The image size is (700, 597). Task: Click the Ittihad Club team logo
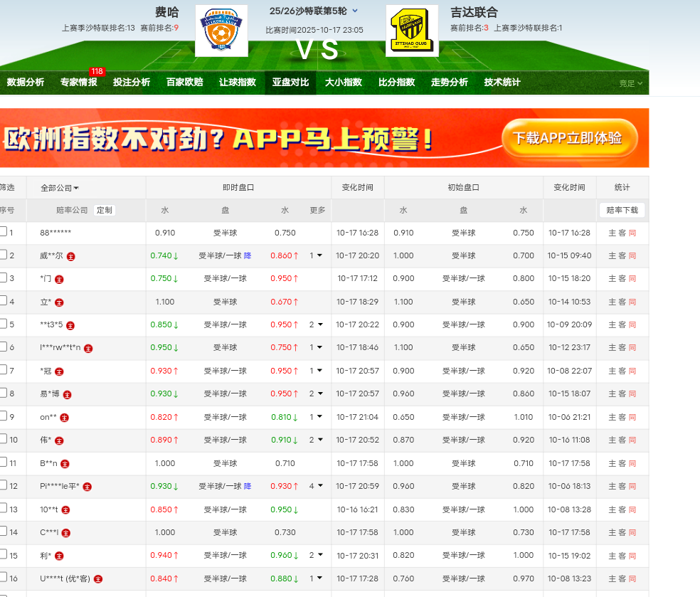(412, 31)
